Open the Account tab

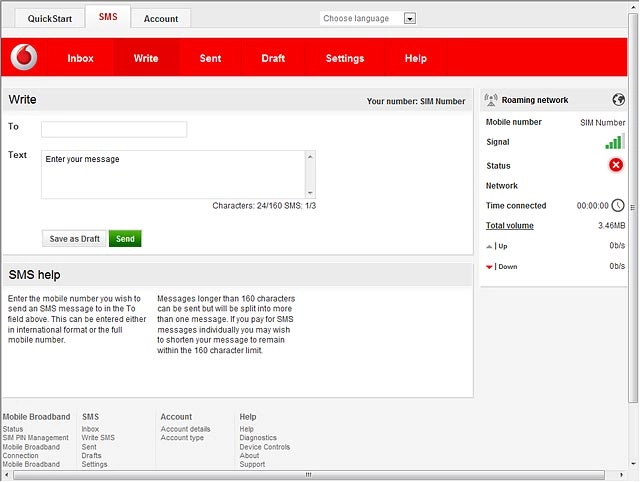tap(161, 18)
